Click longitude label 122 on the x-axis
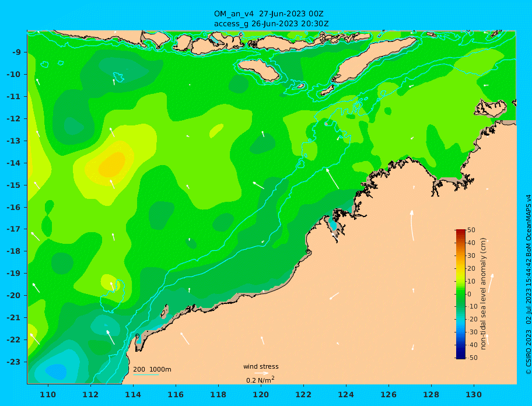 click(x=303, y=395)
